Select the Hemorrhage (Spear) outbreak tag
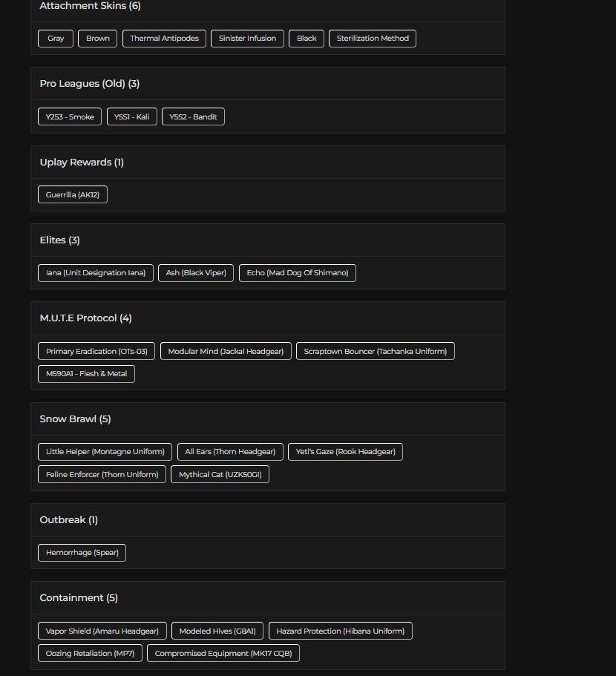Image resolution: width=616 pixels, height=676 pixels. [82, 553]
